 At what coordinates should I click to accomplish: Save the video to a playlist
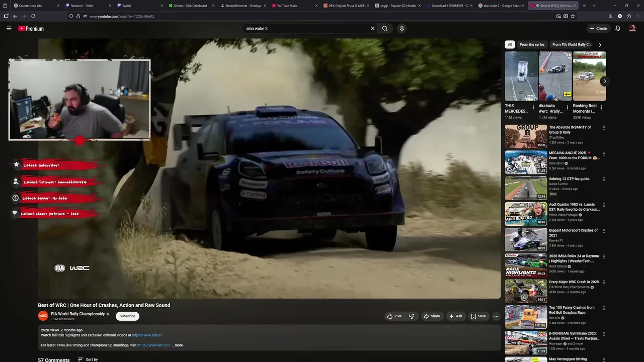(478, 316)
